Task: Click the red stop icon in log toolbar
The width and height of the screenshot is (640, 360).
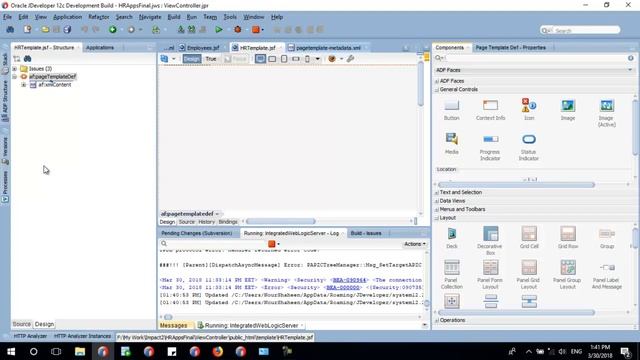Action: [x=271, y=244]
